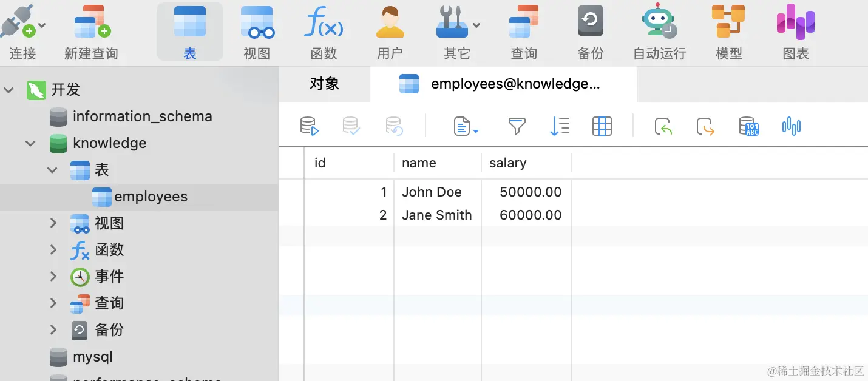Select the employees@knowledge tab
Viewport: 868px width, 381px height.
pos(503,84)
